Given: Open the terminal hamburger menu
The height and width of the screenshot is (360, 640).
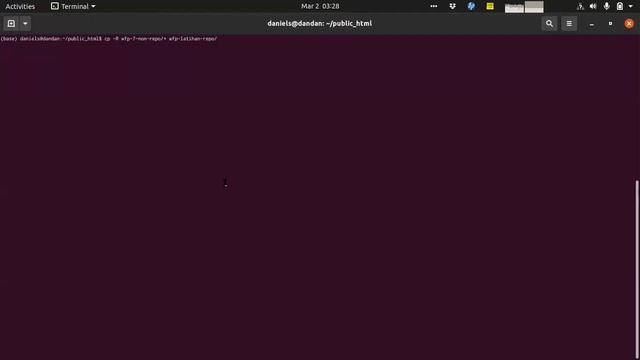Looking at the screenshot, I should (x=569, y=24).
